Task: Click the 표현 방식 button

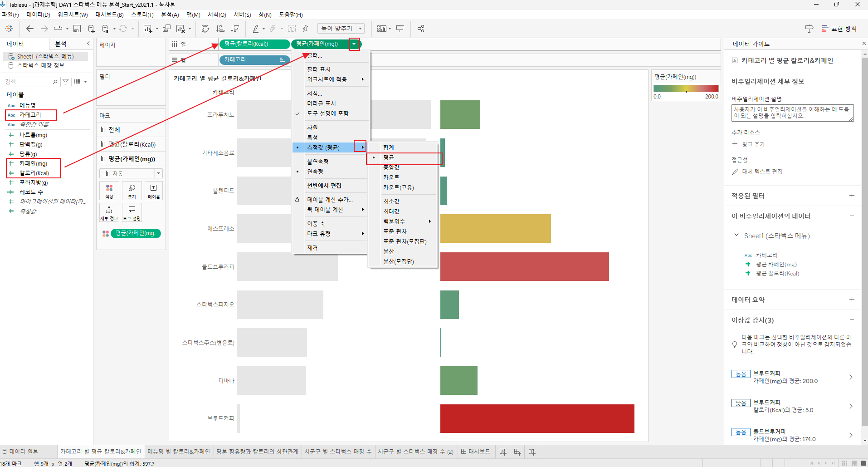Action: point(839,29)
